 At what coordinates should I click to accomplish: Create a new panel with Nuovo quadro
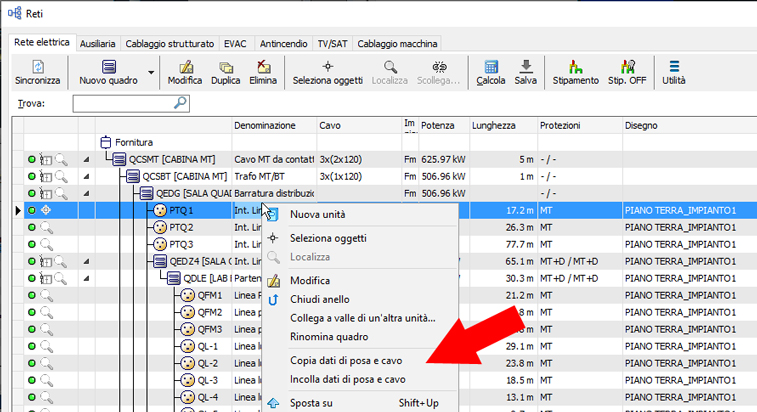(x=109, y=72)
